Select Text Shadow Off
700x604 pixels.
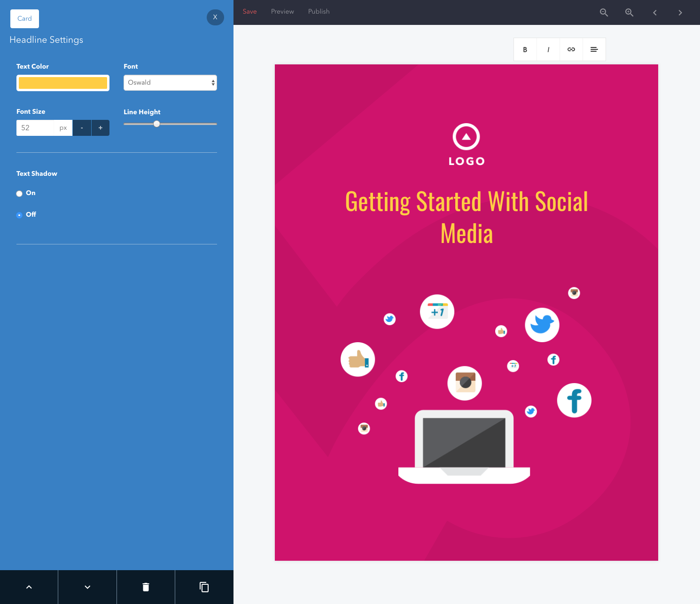pyautogui.click(x=19, y=215)
